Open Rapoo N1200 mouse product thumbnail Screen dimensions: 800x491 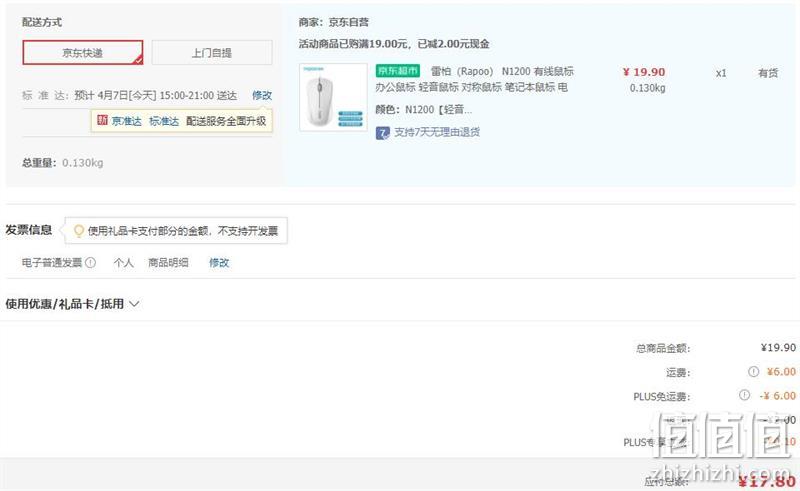tap(333, 97)
